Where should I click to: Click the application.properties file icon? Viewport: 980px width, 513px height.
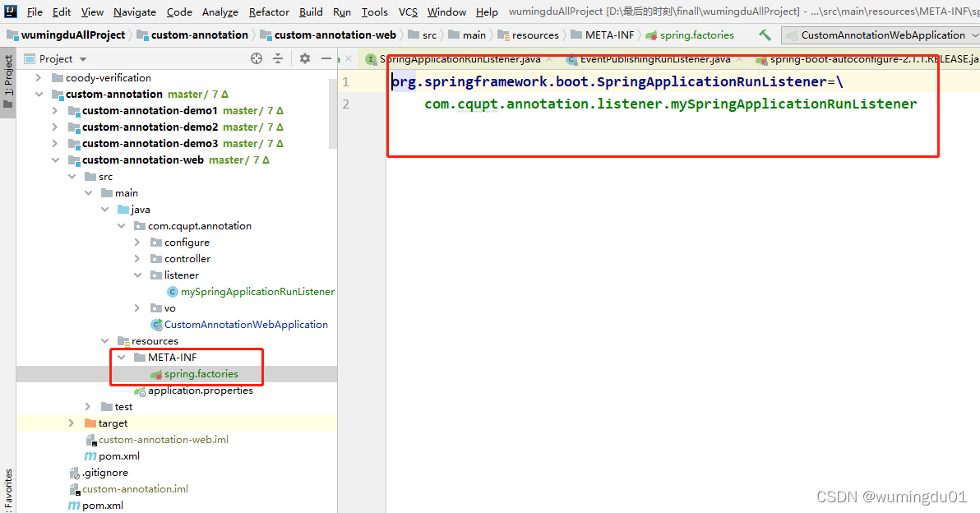click(x=140, y=391)
